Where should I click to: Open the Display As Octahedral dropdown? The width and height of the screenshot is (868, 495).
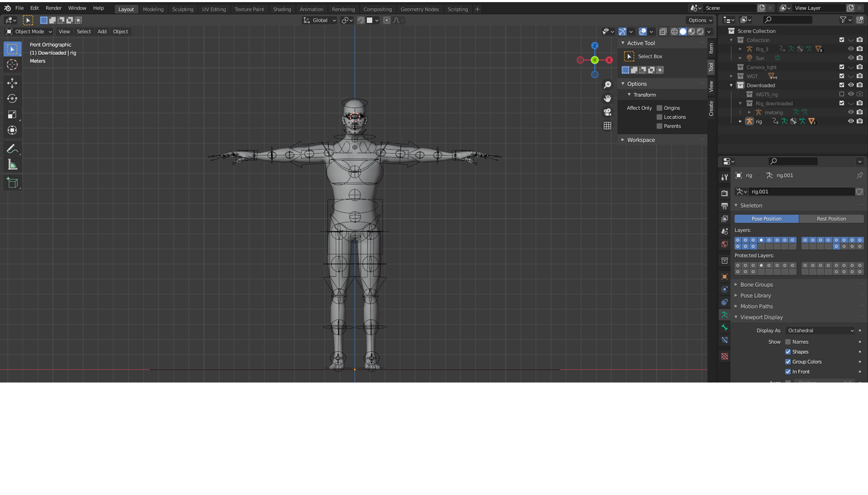[x=821, y=330]
